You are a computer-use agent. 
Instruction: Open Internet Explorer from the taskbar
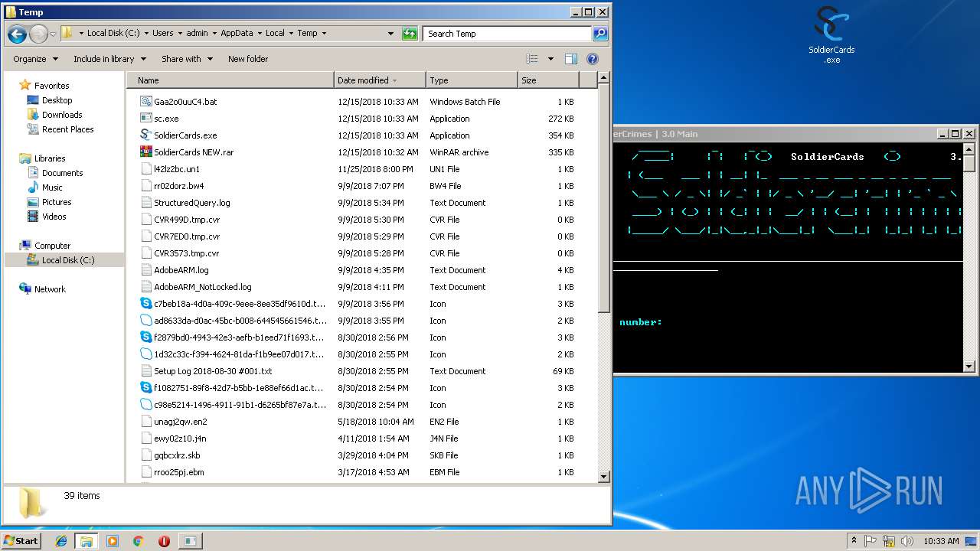point(62,541)
